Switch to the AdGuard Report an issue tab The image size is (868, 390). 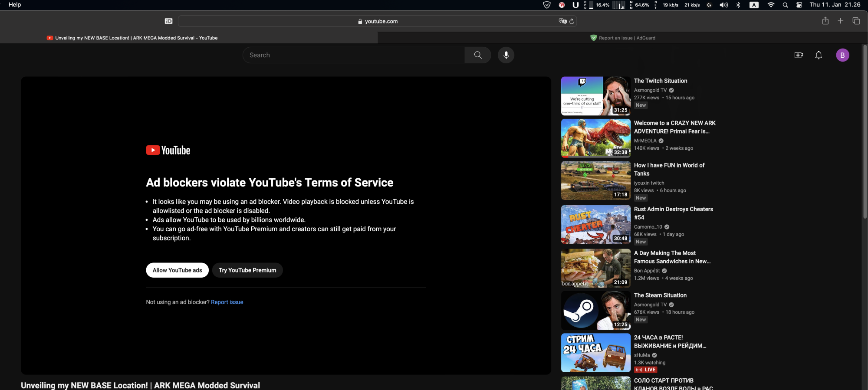(x=623, y=38)
